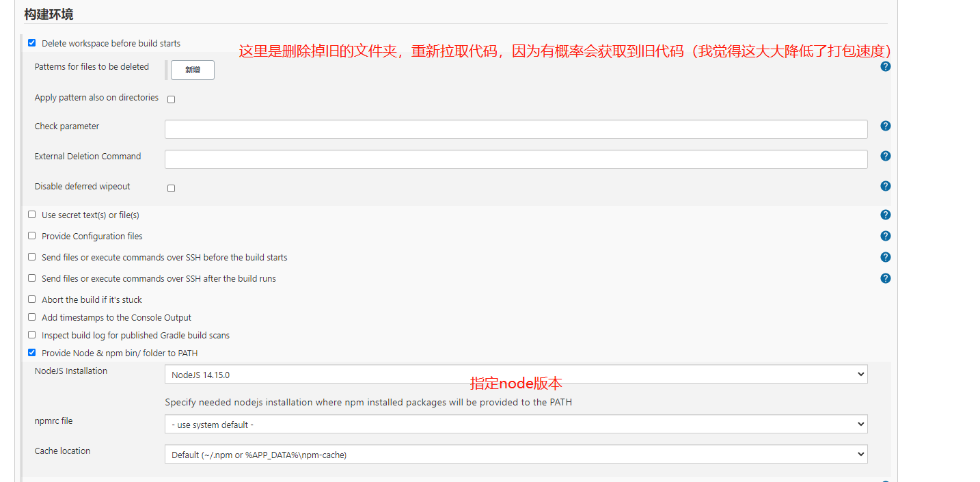Click the External Deletion Command label
The height and width of the screenshot is (482, 980).
pyautogui.click(x=87, y=156)
